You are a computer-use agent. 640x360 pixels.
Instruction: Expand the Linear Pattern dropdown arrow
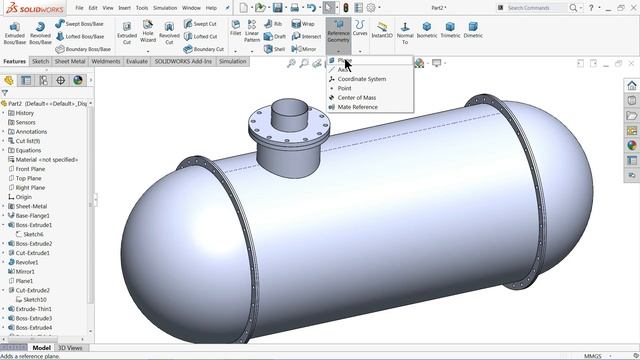[x=252, y=52]
